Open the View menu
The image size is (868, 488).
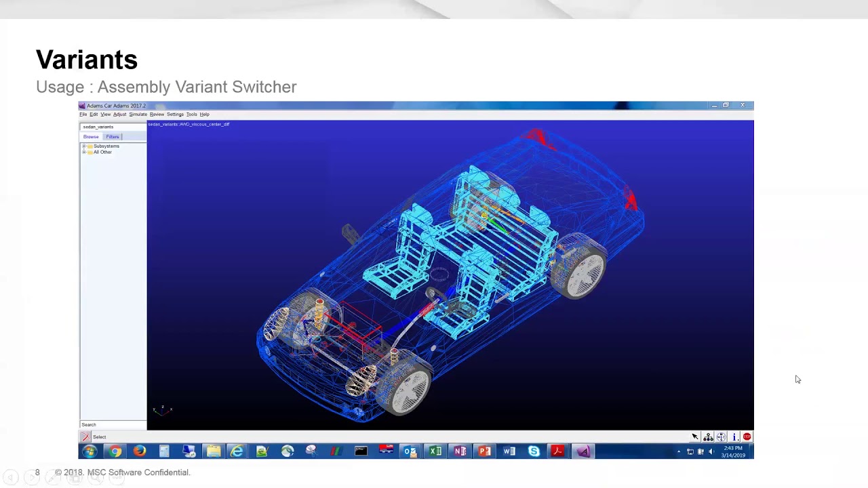105,115
